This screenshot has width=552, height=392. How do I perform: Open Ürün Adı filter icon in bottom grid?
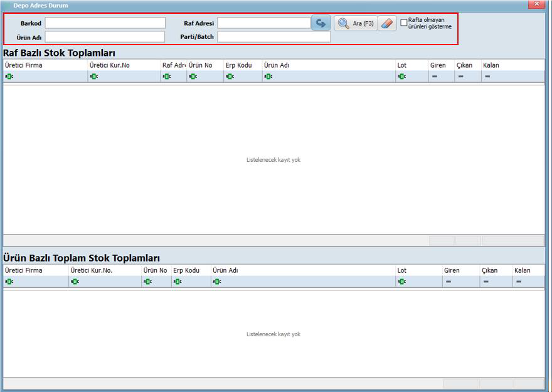[x=216, y=282]
